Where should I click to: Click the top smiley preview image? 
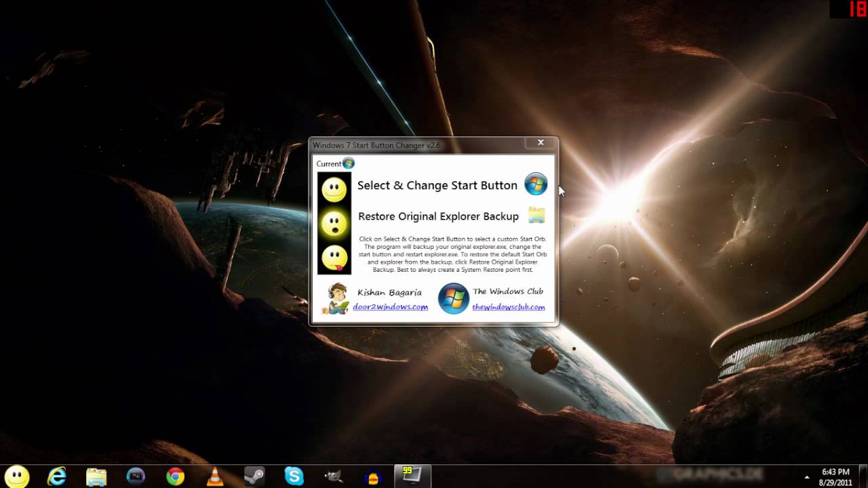pyautogui.click(x=334, y=190)
